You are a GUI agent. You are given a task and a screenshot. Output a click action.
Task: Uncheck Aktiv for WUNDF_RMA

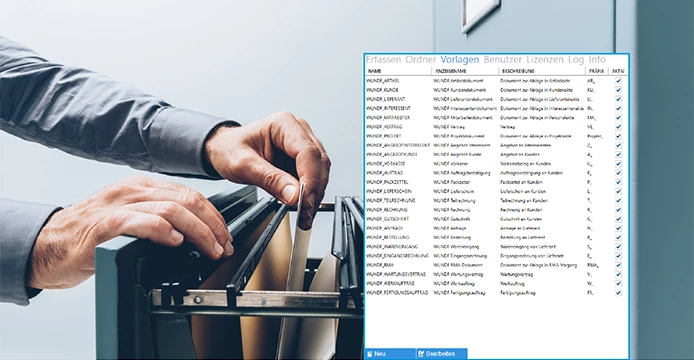click(618, 265)
